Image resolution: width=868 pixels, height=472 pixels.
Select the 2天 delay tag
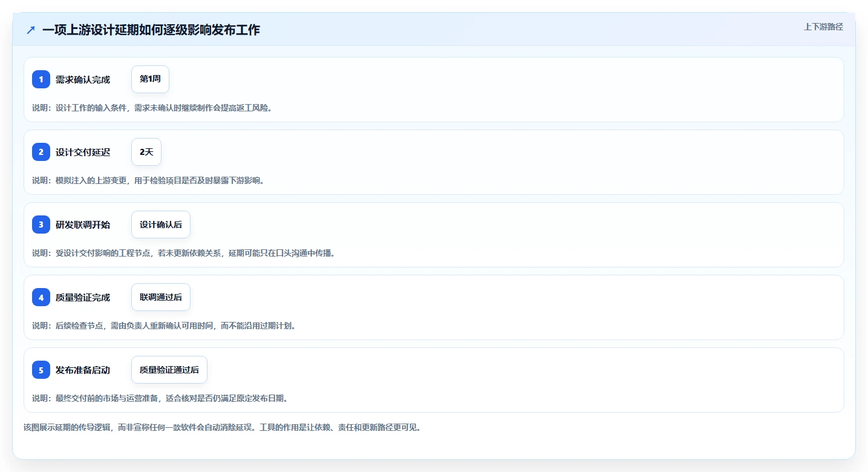(x=146, y=152)
